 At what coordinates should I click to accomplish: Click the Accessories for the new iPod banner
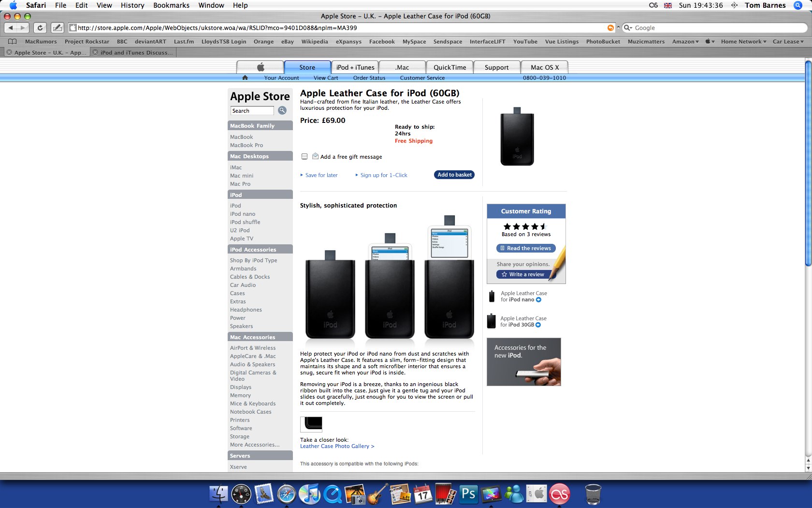pos(524,362)
